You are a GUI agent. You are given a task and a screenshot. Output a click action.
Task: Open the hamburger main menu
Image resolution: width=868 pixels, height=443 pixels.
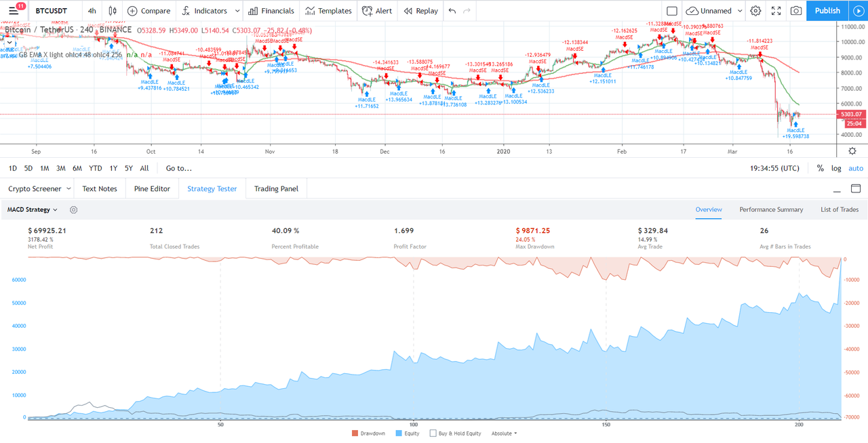(14, 11)
